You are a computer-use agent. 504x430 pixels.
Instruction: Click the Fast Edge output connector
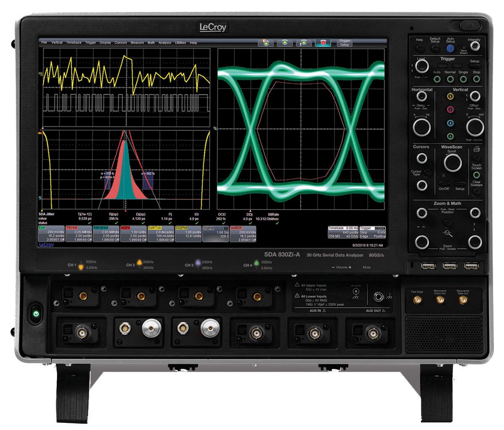click(417, 300)
